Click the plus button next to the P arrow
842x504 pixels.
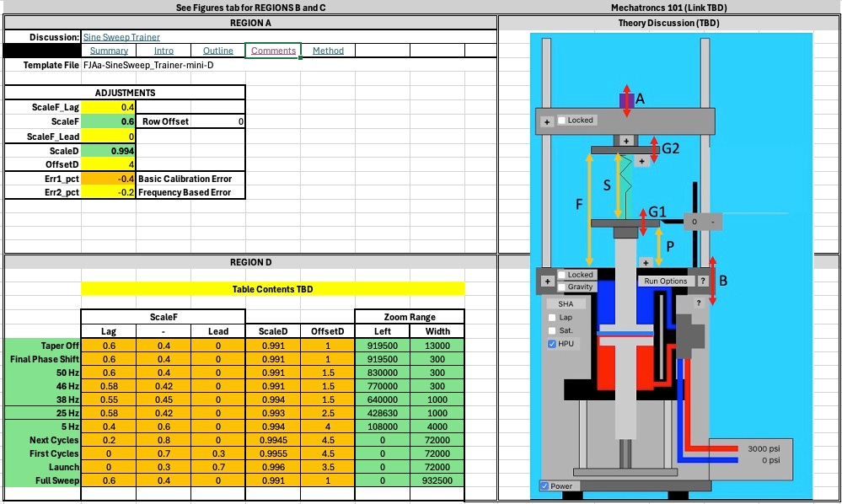click(x=646, y=262)
